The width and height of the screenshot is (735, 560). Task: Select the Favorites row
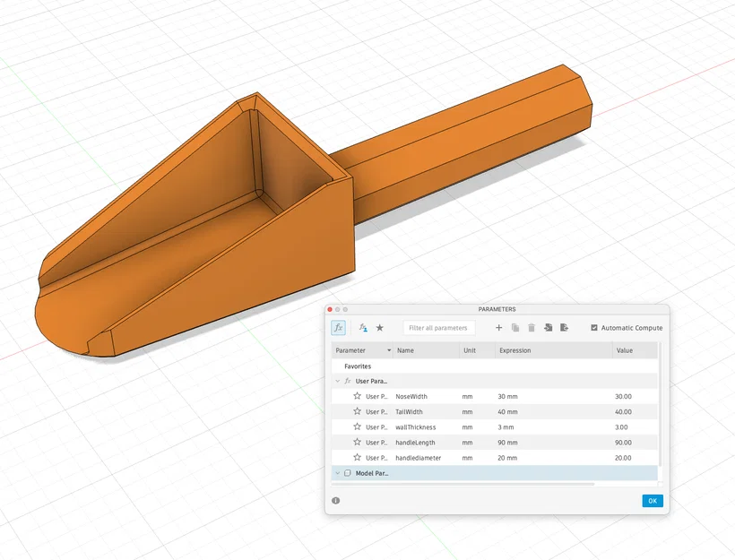(x=495, y=366)
